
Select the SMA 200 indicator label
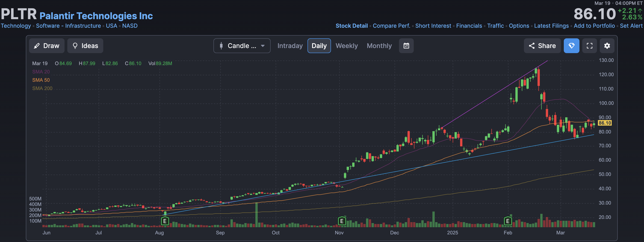click(42, 88)
